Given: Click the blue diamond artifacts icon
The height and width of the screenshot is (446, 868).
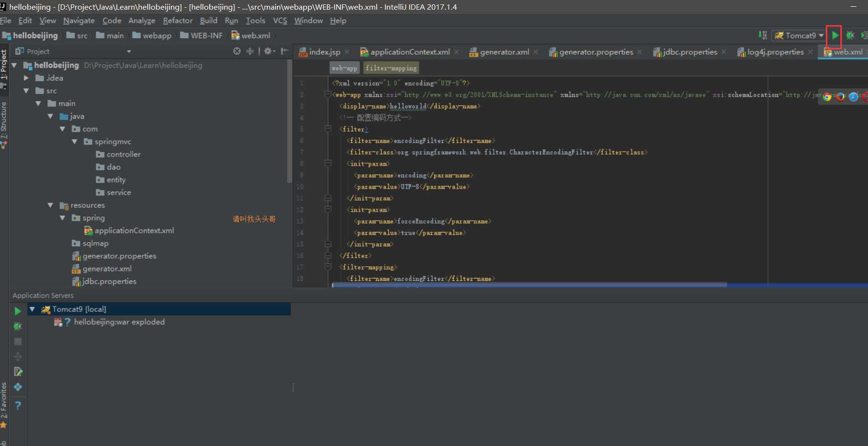Looking at the screenshot, I should pos(18,386).
